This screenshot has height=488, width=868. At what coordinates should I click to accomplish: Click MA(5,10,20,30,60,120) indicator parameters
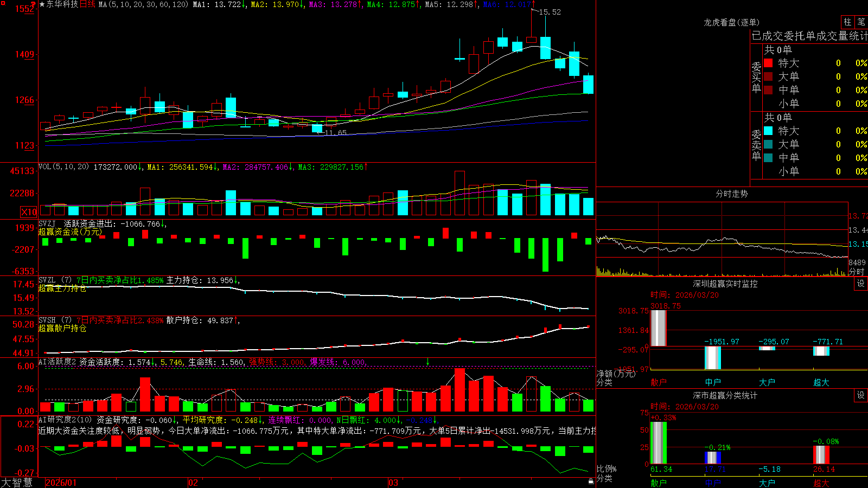tap(143, 4)
